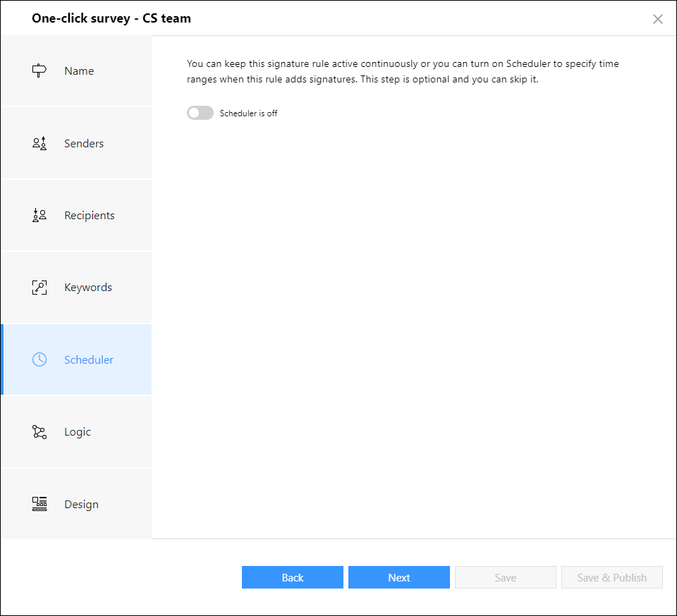
Task: Click the Recipients people icon
Action: 39,215
